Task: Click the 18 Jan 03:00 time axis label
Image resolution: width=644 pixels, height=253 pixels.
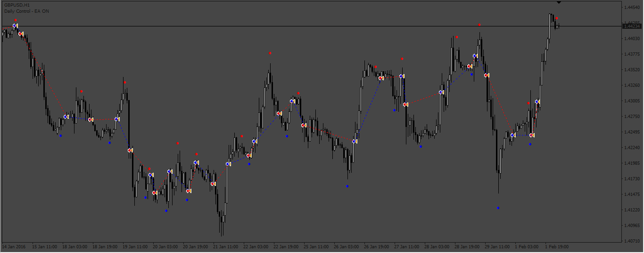Action: point(75,247)
